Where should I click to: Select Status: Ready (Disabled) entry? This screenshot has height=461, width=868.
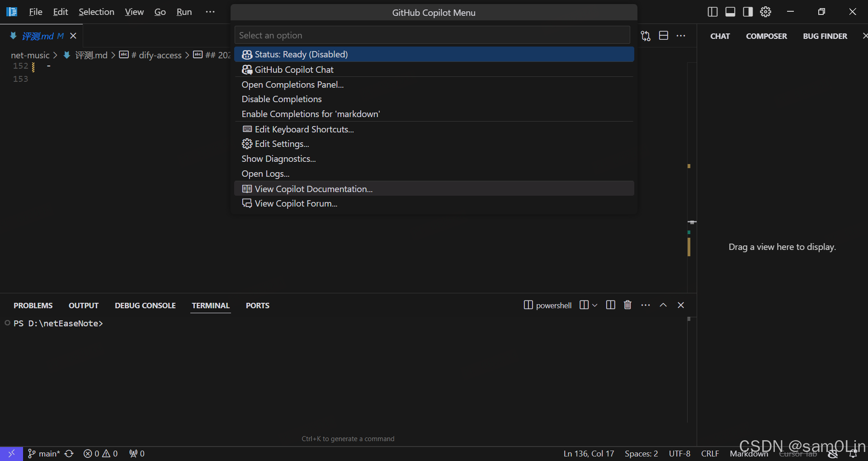point(434,54)
